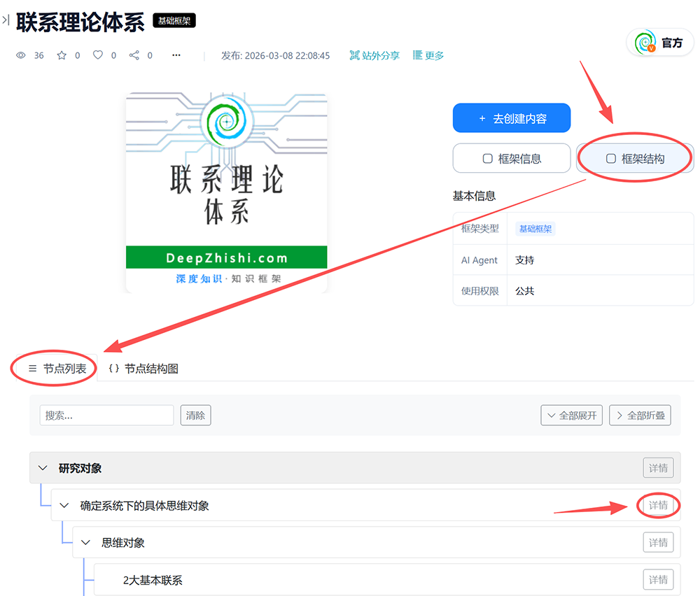Select the 2大基本联系 row text

[153, 580]
